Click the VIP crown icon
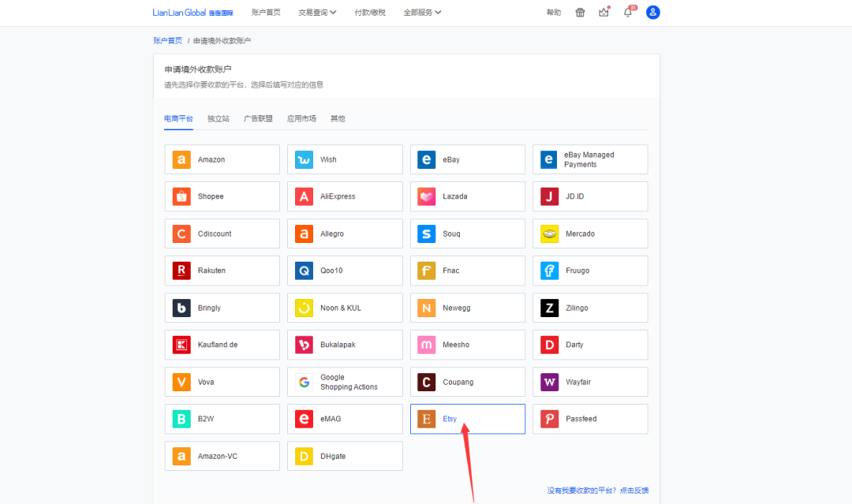The width and height of the screenshot is (852, 504). click(x=603, y=12)
